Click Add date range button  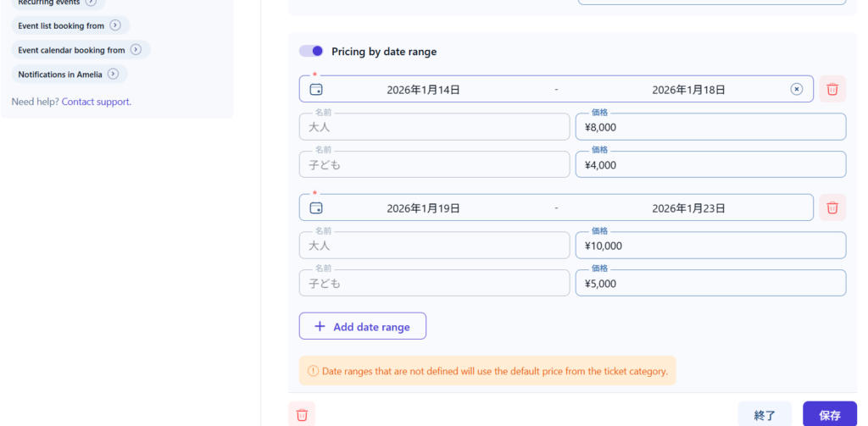tap(362, 326)
